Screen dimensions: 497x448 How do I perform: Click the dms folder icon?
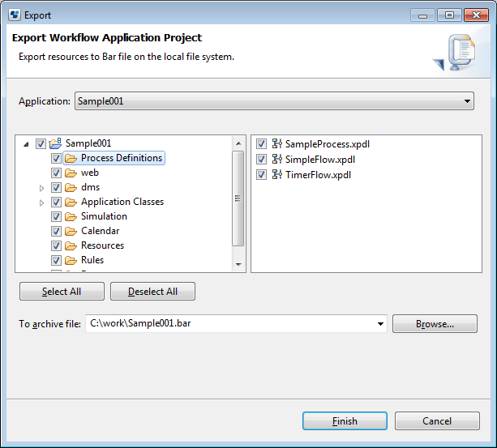(x=71, y=187)
